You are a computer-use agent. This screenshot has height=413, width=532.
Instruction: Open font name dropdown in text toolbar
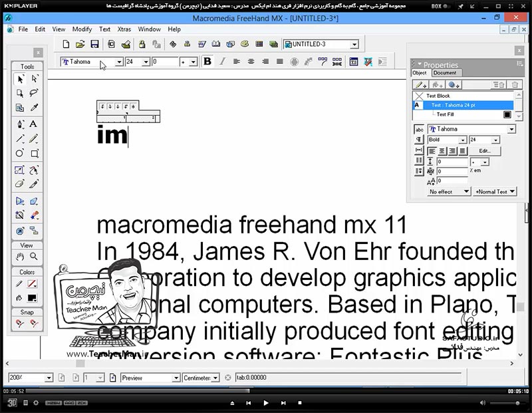pyautogui.click(x=119, y=62)
